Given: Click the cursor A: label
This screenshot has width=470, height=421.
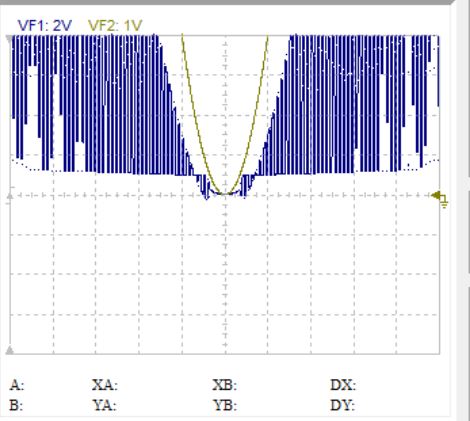Looking at the screenshot, I should coord(17,385).
